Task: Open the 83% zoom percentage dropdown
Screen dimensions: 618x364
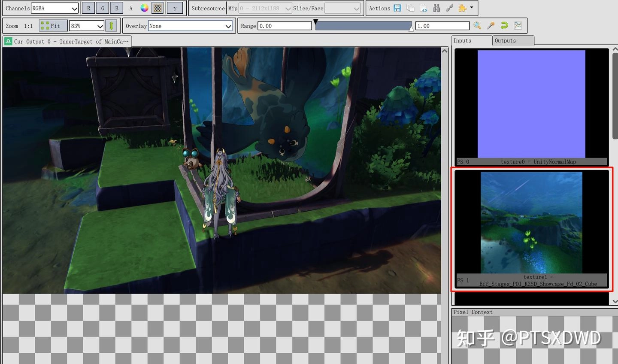Action: coord(87,26)
